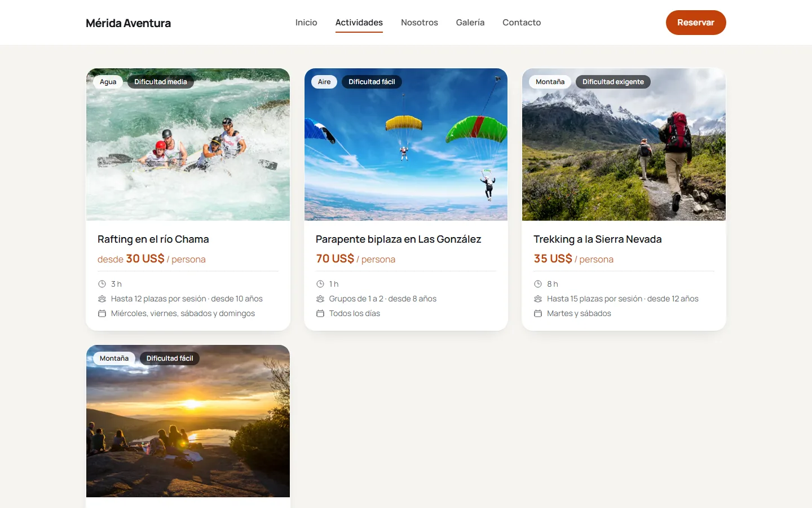Click the clock icon next to 3 h

102,284
